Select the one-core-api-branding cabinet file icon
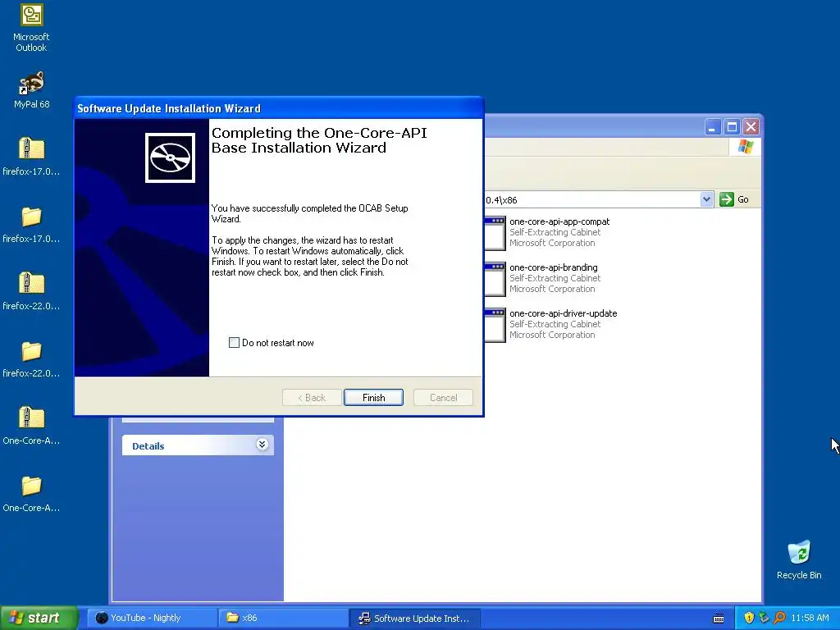The height and width of the screenshot is (630, 840). click(495, 279)
